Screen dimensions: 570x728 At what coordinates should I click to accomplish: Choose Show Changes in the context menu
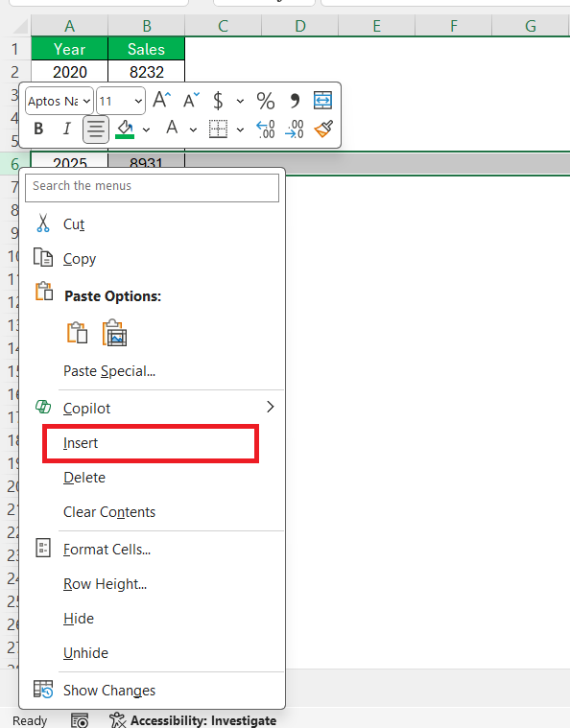tap(152, 691)
